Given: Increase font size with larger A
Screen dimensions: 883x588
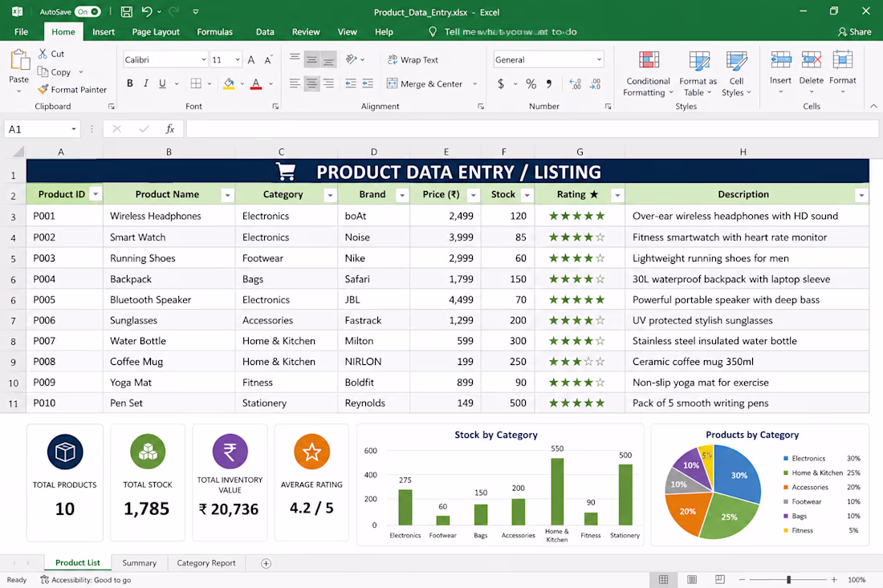Looking at the screenshot, I should pos(251,59).
